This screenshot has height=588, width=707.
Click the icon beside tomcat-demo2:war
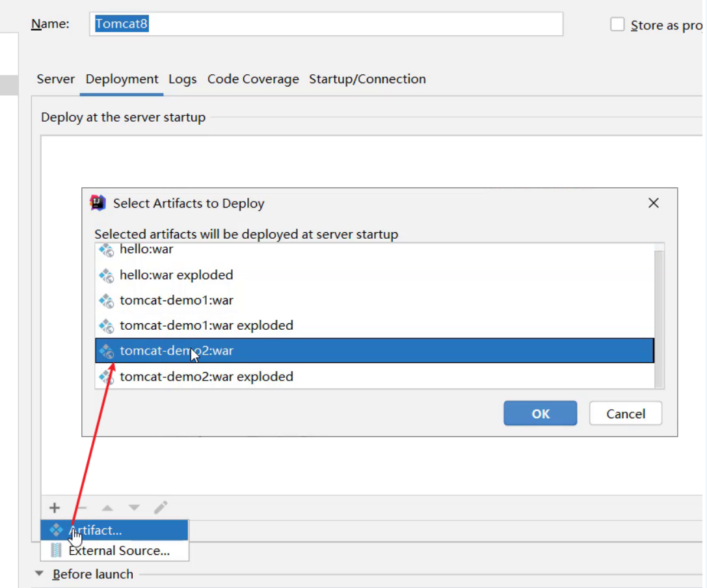pyautogui.click(x=107, y=351)
